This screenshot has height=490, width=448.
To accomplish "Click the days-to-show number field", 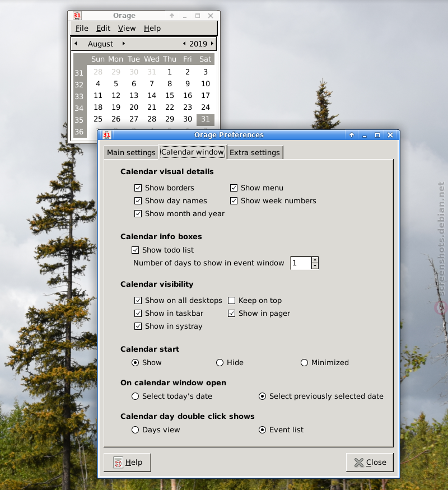I will tap(301, 263).
